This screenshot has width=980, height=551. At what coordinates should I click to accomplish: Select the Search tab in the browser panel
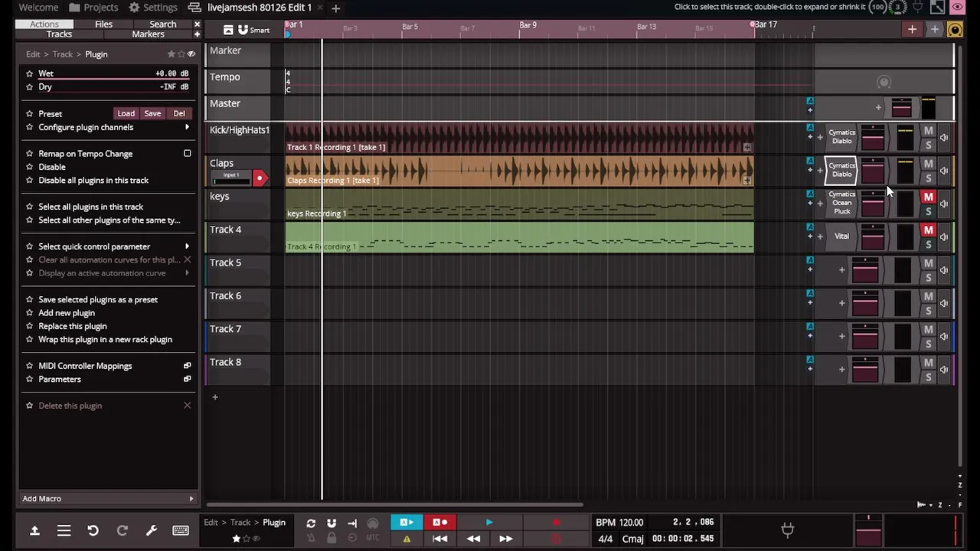point(162,24)
